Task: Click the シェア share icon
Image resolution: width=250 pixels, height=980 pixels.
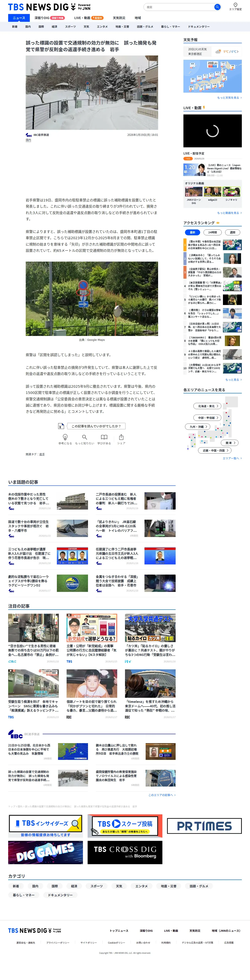Action: pyautogui.click(x=121, y=437)
